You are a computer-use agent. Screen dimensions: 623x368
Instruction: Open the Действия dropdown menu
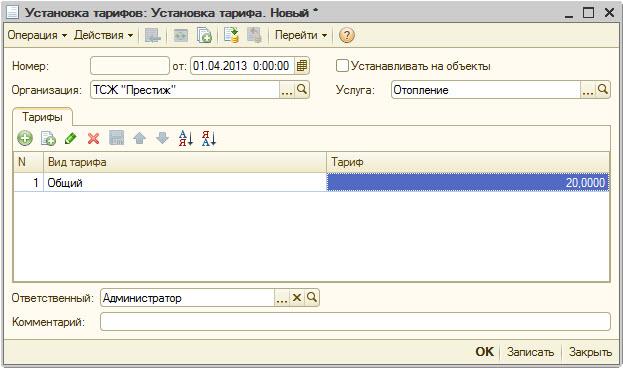(103, 35)
